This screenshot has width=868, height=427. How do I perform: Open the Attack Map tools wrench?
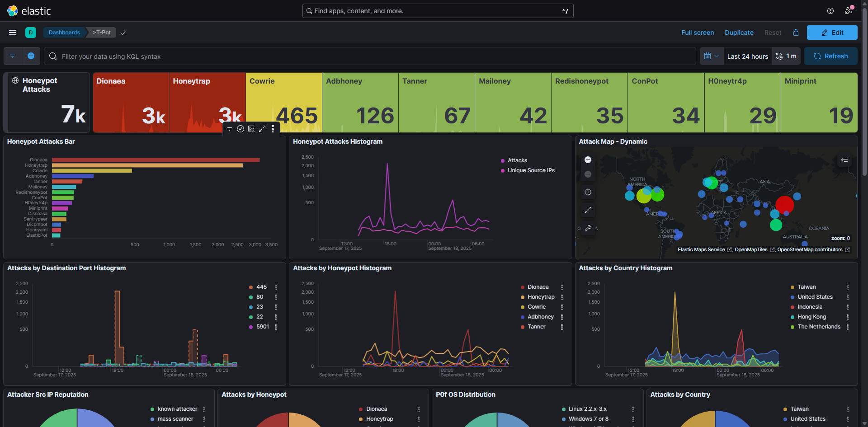(x=588, y=228)
